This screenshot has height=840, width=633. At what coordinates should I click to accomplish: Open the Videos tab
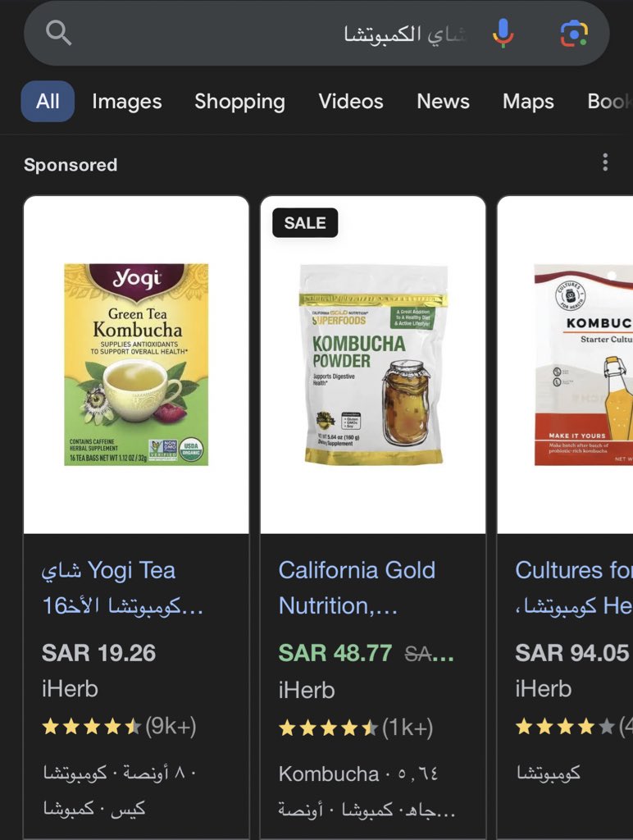pos(351,101)
